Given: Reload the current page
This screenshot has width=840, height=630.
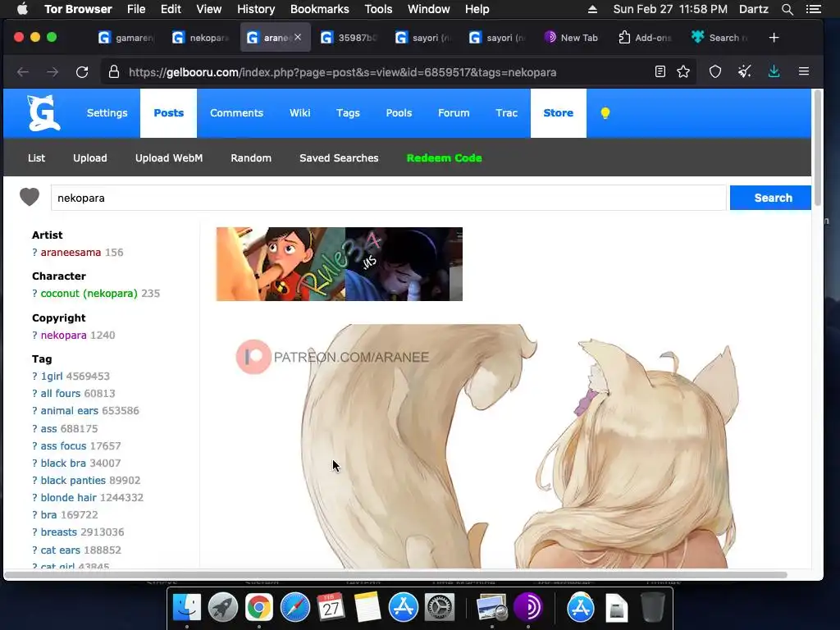Looking at the screenshot, I should pyautogui.click(x=82, y=72).
